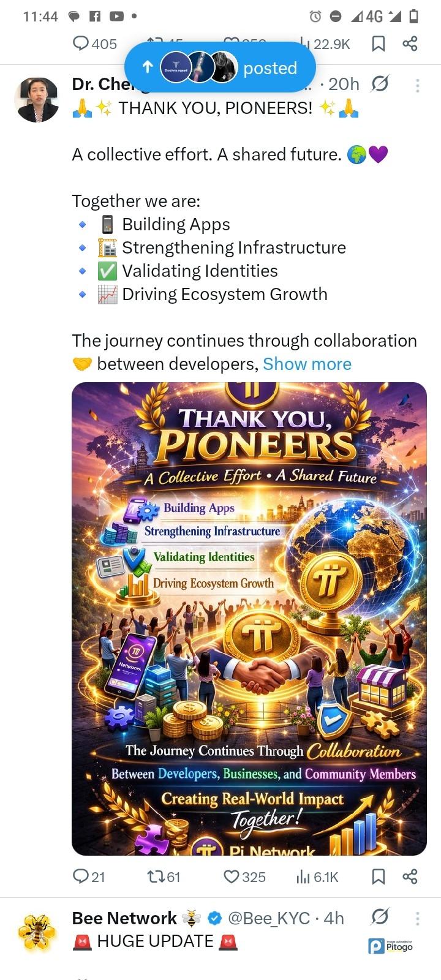Bookmark the top post with 22.9K views
Screen dimensions: 441x980
click(x=379, y=43)
